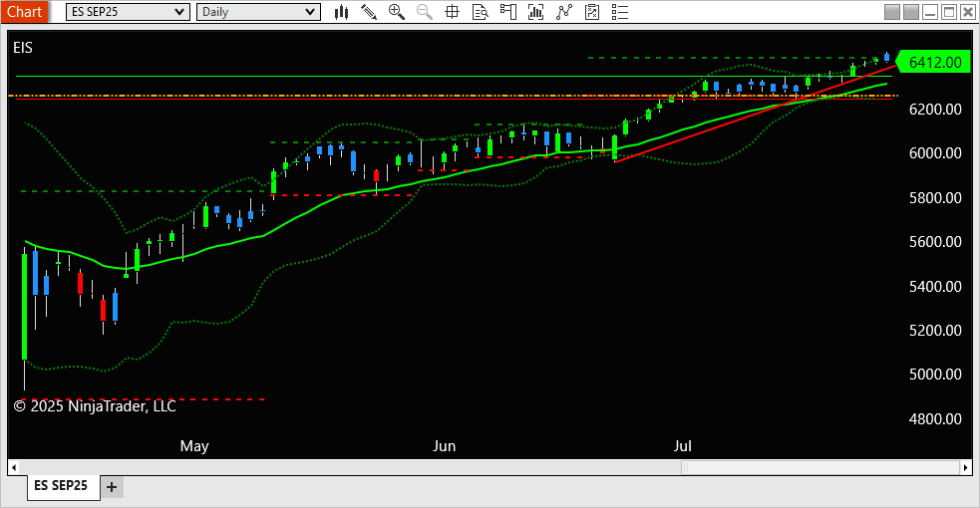The image size is (980, 508).
Task: Click the EIS panel label
Action: tap(23, 48)
